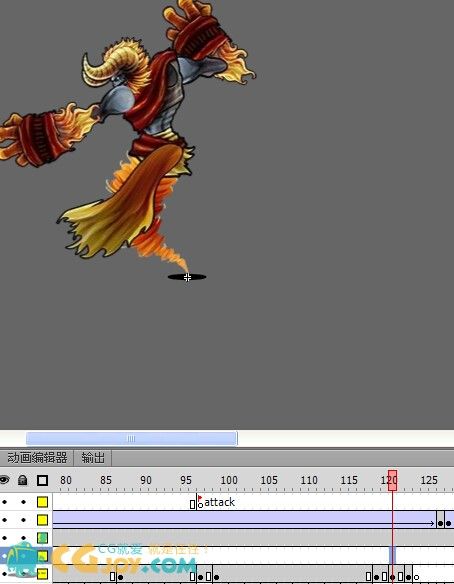Screen dimensions: 454x584
Task: Toggle visibility dot of the attack label layer
Action: [x=4, y=502]
